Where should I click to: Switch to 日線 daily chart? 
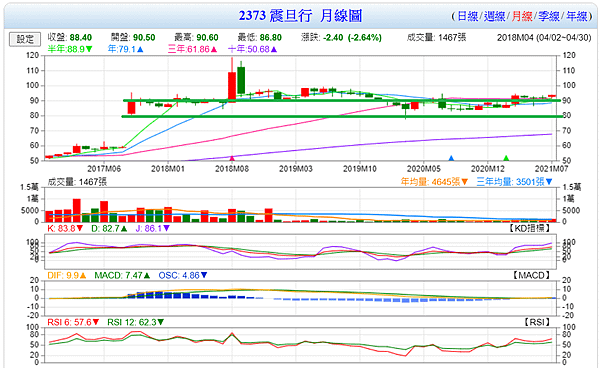(x=468, y=16)
